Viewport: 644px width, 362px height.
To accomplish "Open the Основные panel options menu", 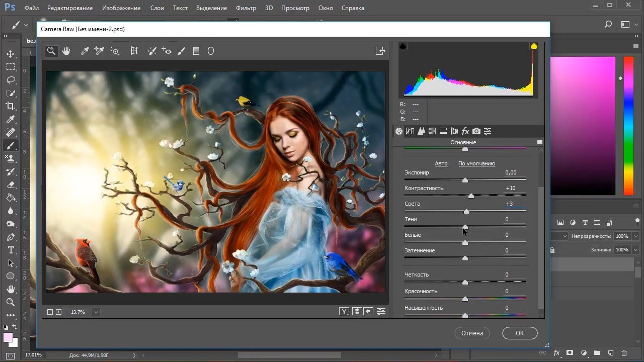I will click(540, 142).
